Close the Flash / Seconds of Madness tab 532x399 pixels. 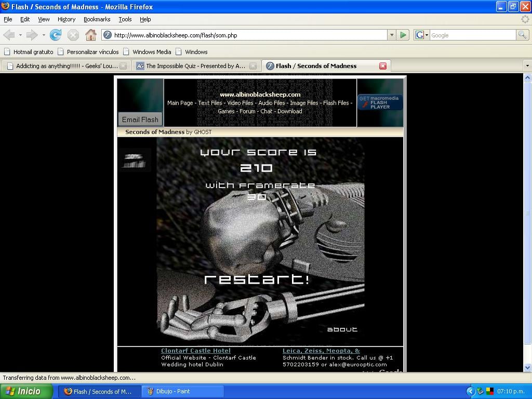[x=383, y=66]
